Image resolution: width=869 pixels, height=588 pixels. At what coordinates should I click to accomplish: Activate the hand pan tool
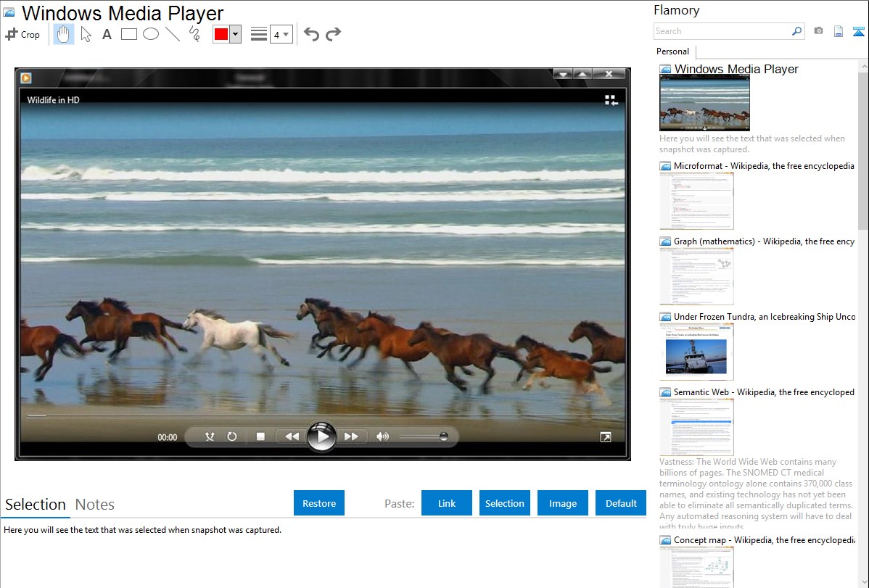point(63,34)
